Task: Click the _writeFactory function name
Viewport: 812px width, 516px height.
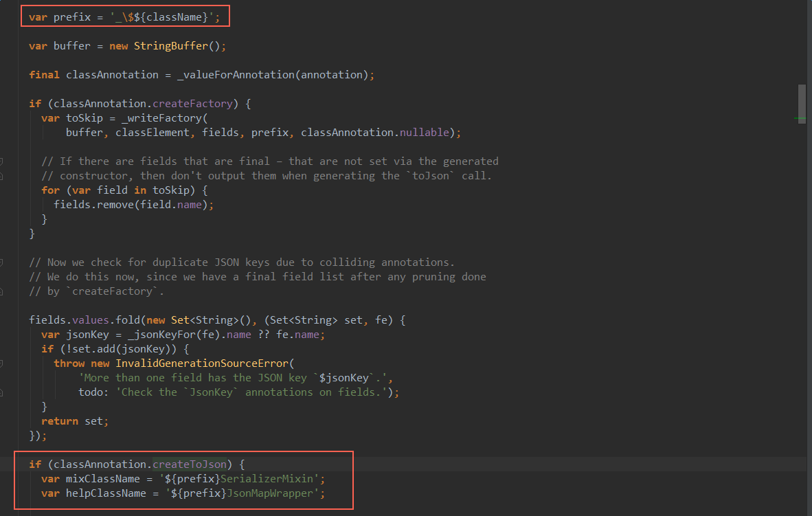Action: pyautogui.click(x=157, y=118)
